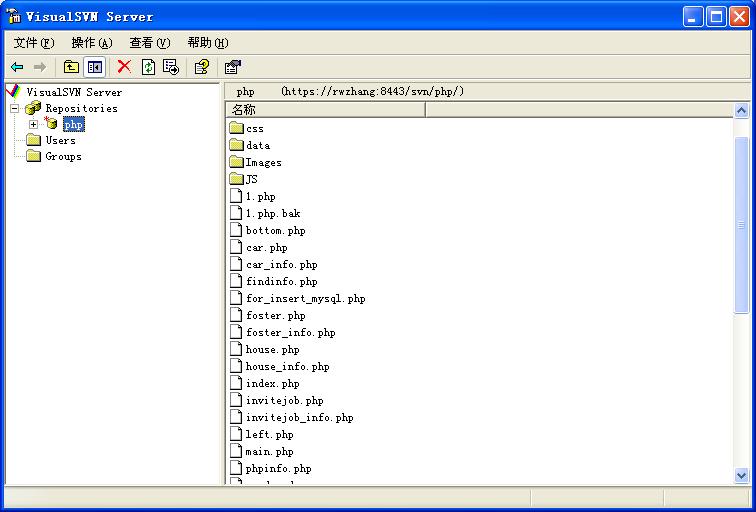
Task: Click the file icon beside bottom.php
Action: click(x=236, y=229)
